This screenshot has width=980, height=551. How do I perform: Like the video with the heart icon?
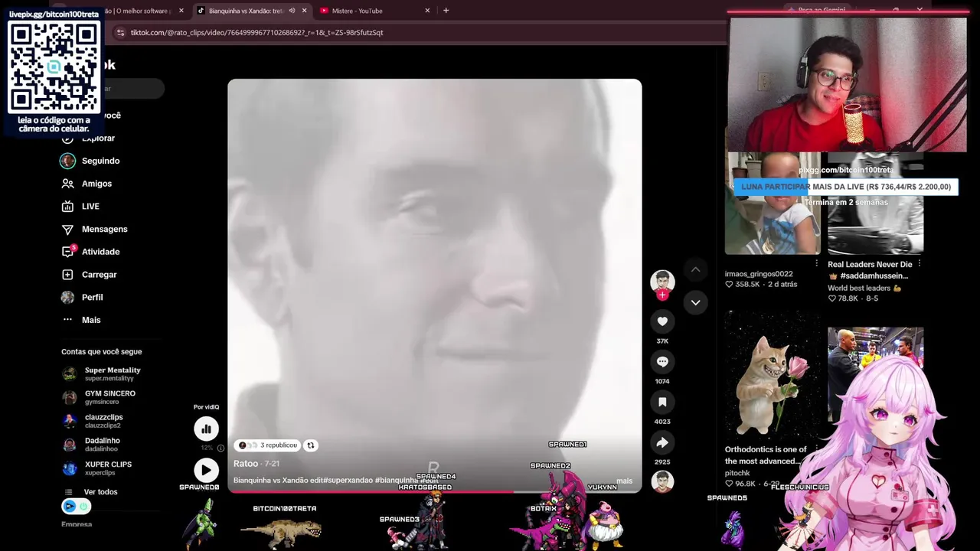662,321
